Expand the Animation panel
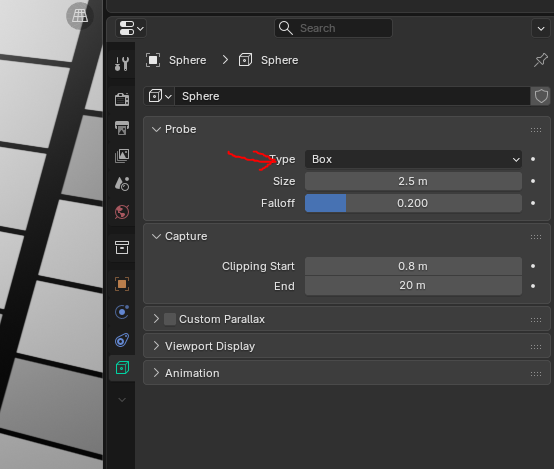The width and height of the screenshot is (554, 469). [x=156, y=373]
